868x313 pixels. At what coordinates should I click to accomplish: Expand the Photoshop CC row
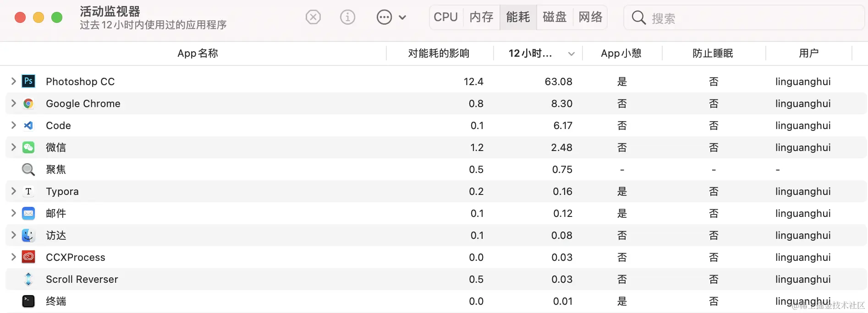13,81
